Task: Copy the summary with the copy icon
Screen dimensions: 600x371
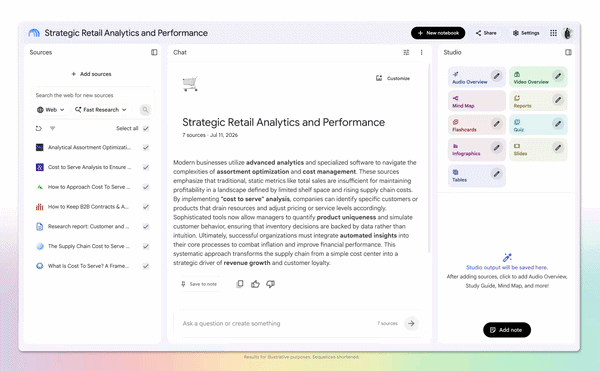Action: pyautogui.click(x=240, y=284)
